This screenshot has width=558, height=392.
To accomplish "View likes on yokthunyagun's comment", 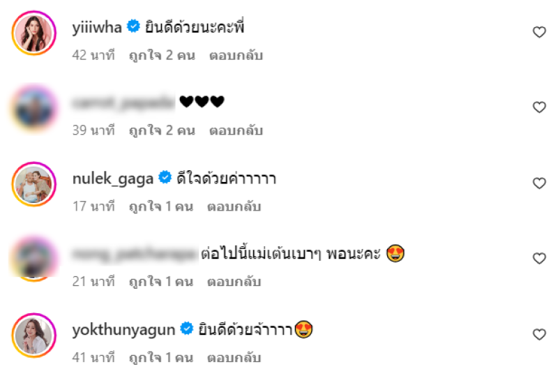I will coord(161,358).
